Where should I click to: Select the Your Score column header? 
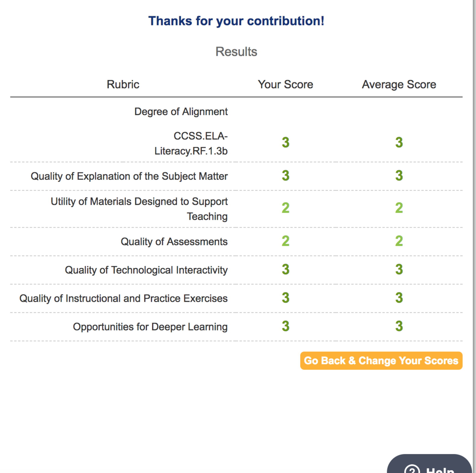pyautogui.click(x=285, y=85)
